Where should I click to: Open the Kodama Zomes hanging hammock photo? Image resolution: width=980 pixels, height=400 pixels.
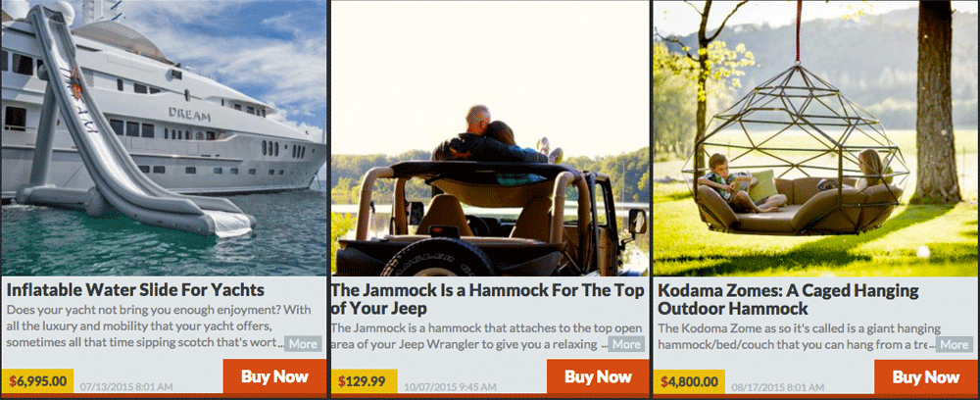click(x=815, y=138)
